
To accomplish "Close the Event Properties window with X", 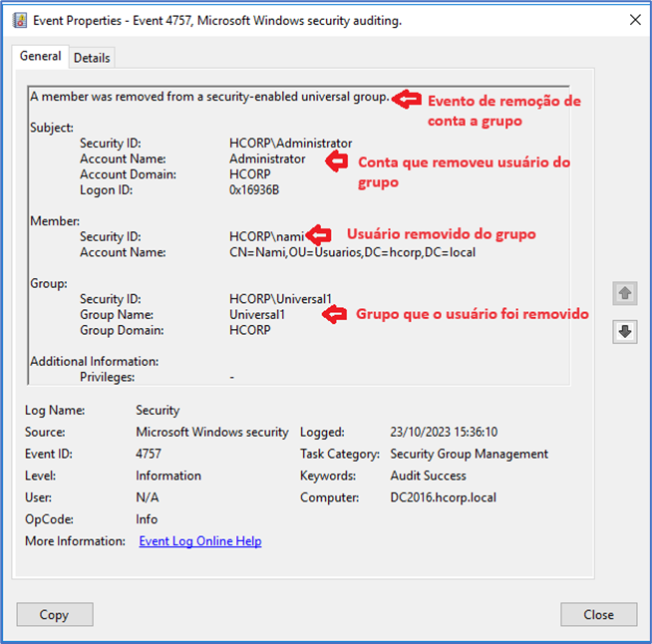I will click(633, 20).
